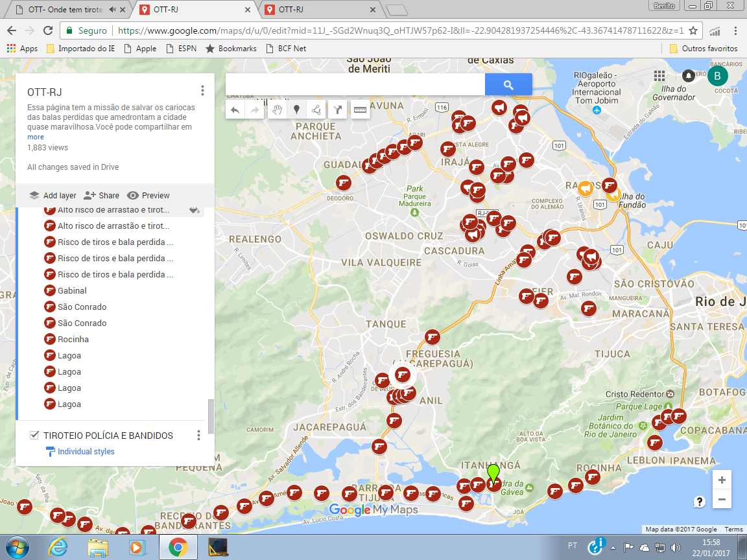Bookmark this page with the star

[693, 30]
